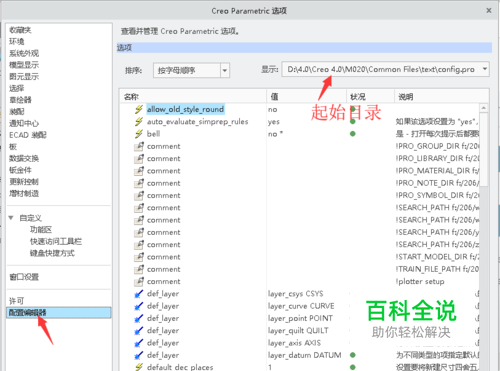
Task: Open the 窗口设置 category
Action: click(24, 277)
